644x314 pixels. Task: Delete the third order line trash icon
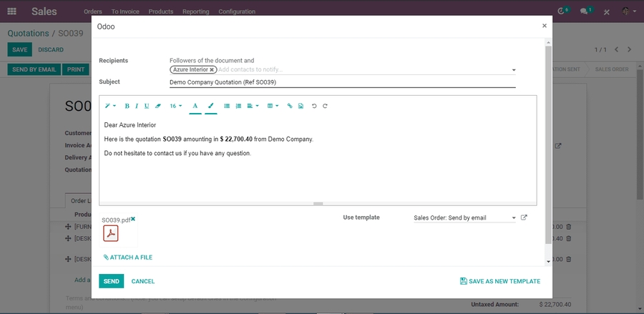coord(569,260)
